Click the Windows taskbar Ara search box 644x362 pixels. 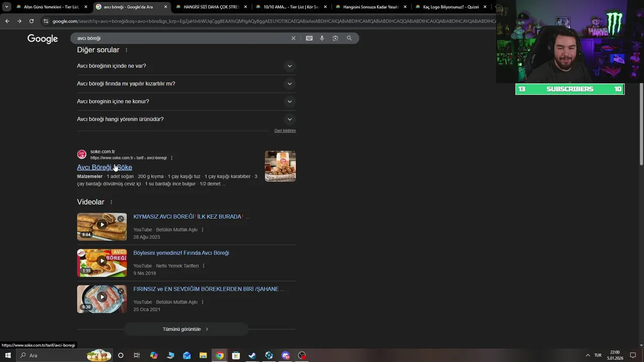63,355
